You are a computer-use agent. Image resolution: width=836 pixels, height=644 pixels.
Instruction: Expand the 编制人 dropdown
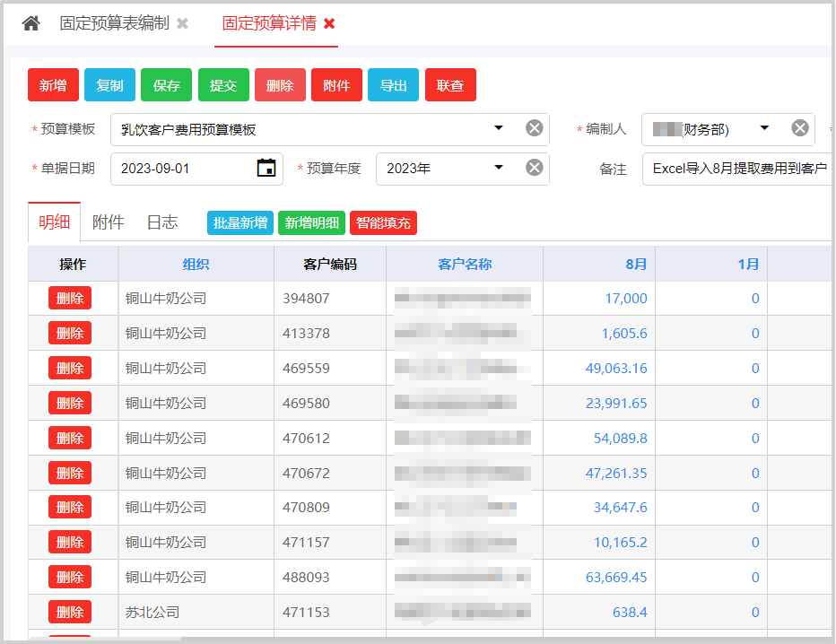(764, 128)
